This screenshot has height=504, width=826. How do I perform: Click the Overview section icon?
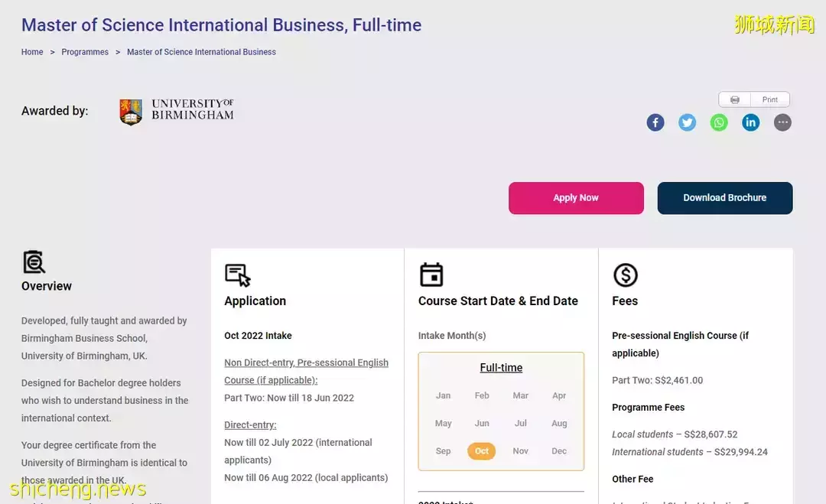34,262
